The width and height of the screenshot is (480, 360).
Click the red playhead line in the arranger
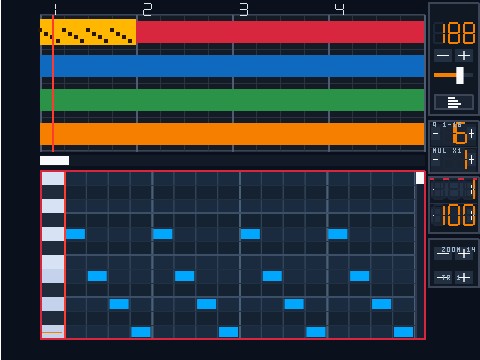[x=53, y=83]
